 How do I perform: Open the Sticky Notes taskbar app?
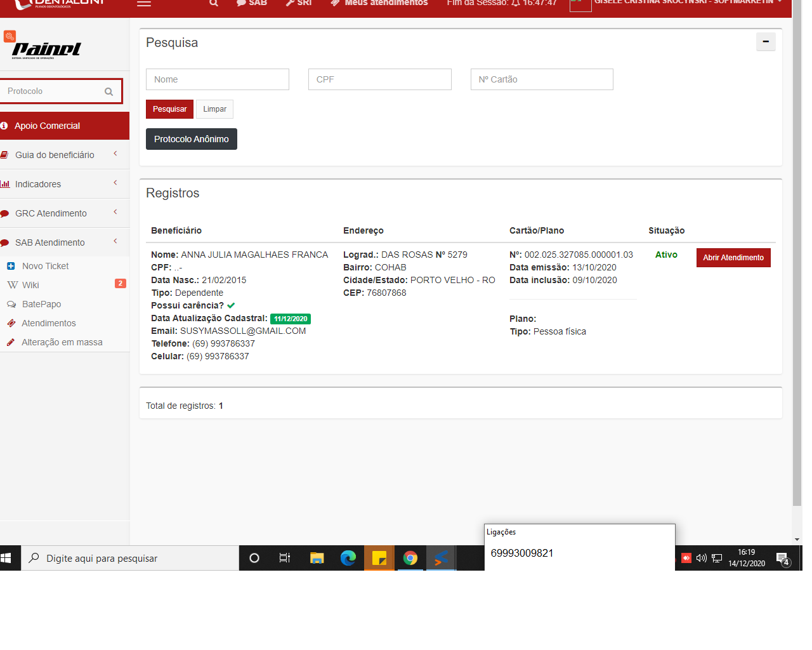pos(379,558)
